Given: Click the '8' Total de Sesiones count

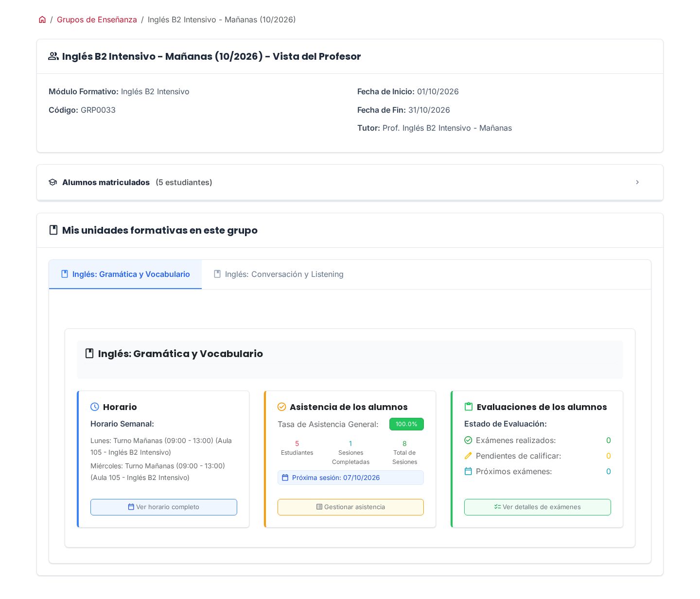Looking at the screenshot, I should click(x=404, y=444).
